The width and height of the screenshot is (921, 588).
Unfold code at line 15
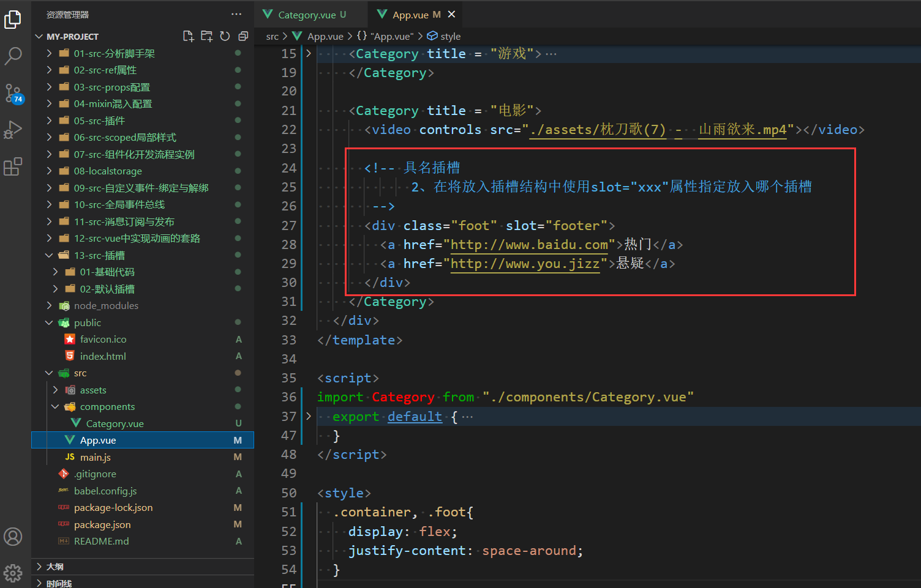(309, 54)
